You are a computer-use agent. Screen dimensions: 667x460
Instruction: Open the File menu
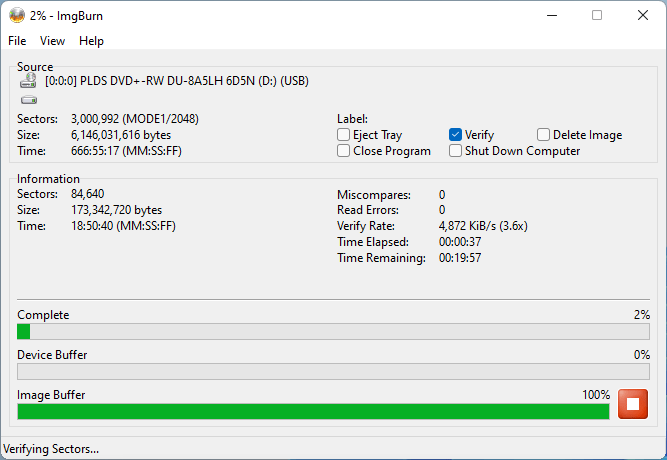(17, 41)
